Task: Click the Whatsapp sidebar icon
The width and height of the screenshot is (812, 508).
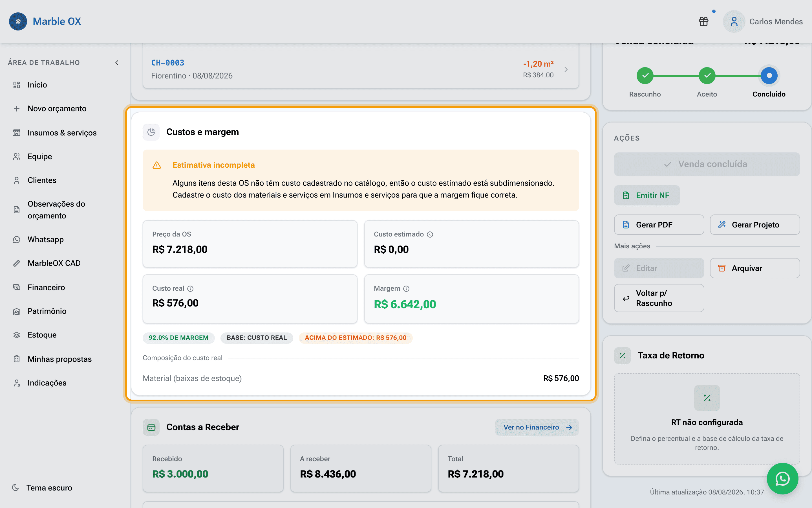Action: [x=16, y=240]
